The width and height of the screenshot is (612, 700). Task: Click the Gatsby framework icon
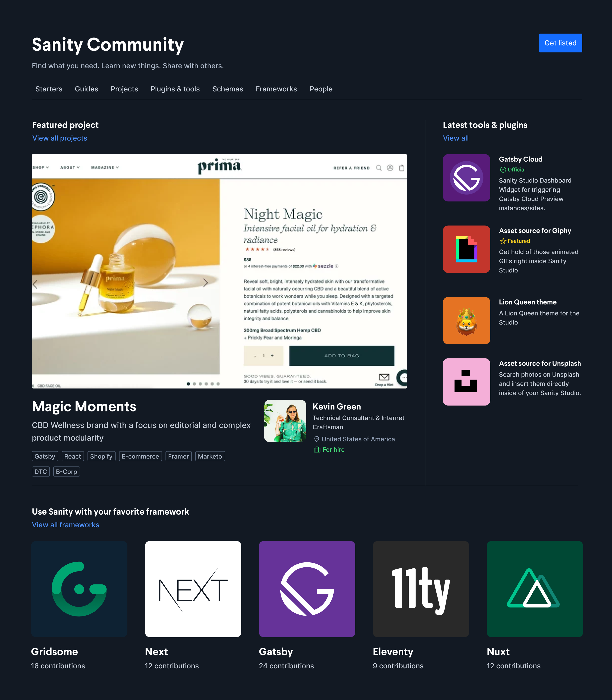point(306,588)
